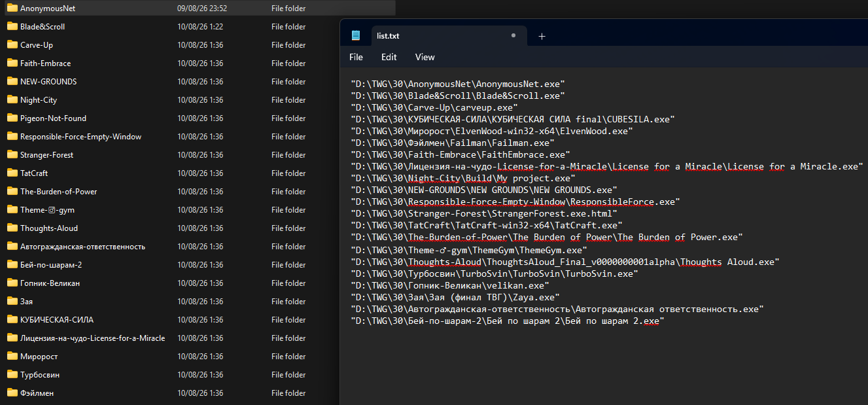Select the Лицензия-на-чудо-License-for-a-Miracle folder name

coord(92,338)
